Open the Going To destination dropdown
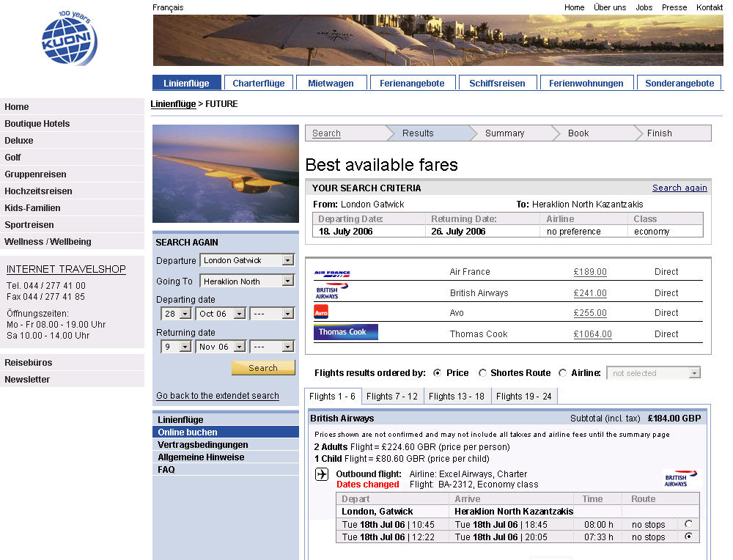Viewport: 733px width, 560px height. click(x=247, y=281)
